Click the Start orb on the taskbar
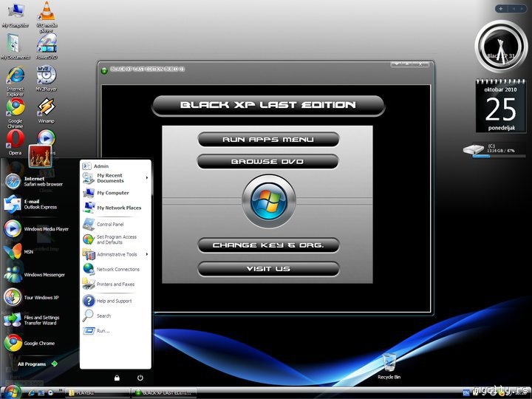The image size is (532, 399). (x=13, y=392)
